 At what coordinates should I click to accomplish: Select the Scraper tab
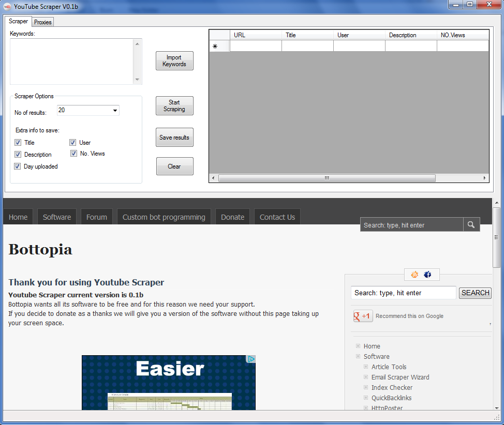point(18,21)
